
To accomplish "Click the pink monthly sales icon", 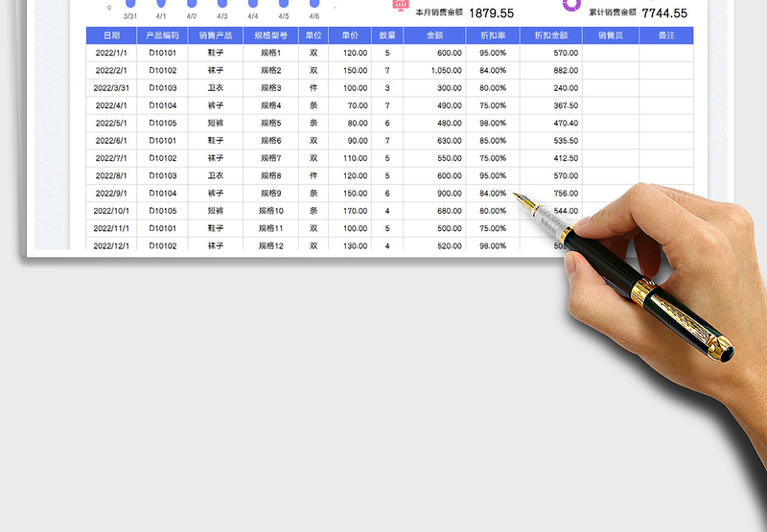I will tap(401, 5).
